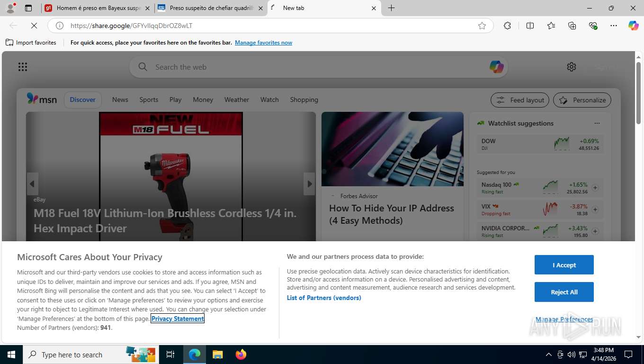
Task: Launch Firefox from taskbar
Action: tap(241, 355)
